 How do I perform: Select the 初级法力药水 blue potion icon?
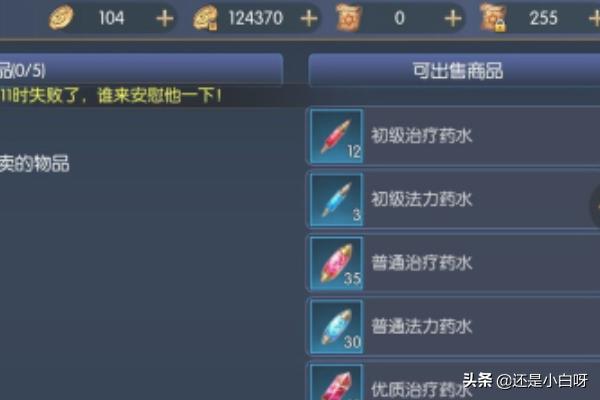pyautogui.click(x=337, y=200)
